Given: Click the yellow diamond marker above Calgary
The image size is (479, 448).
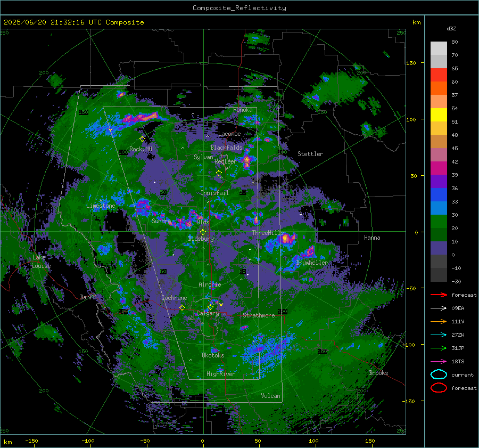Looking at the screenshot, I should [x=210, y=307].
